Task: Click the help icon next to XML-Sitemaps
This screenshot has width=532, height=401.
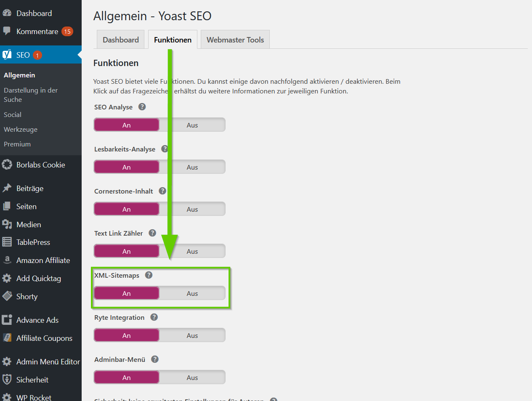Action: coord(148,275)
